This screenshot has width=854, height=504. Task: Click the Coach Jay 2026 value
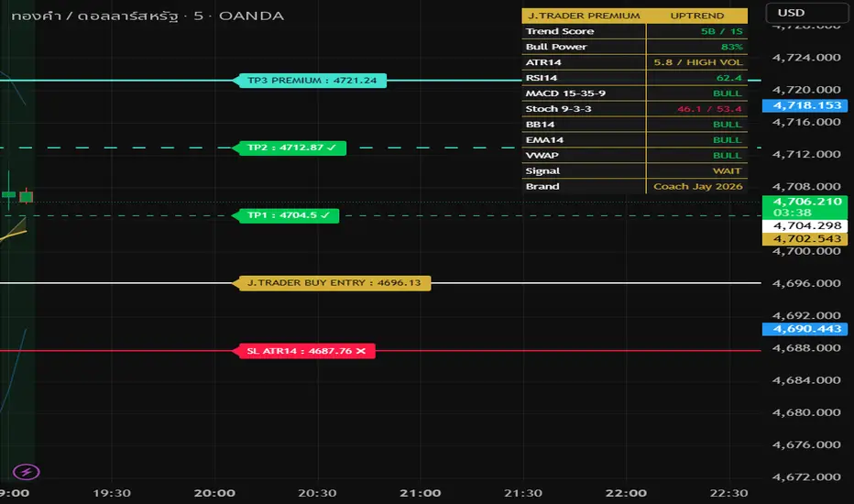698,186
